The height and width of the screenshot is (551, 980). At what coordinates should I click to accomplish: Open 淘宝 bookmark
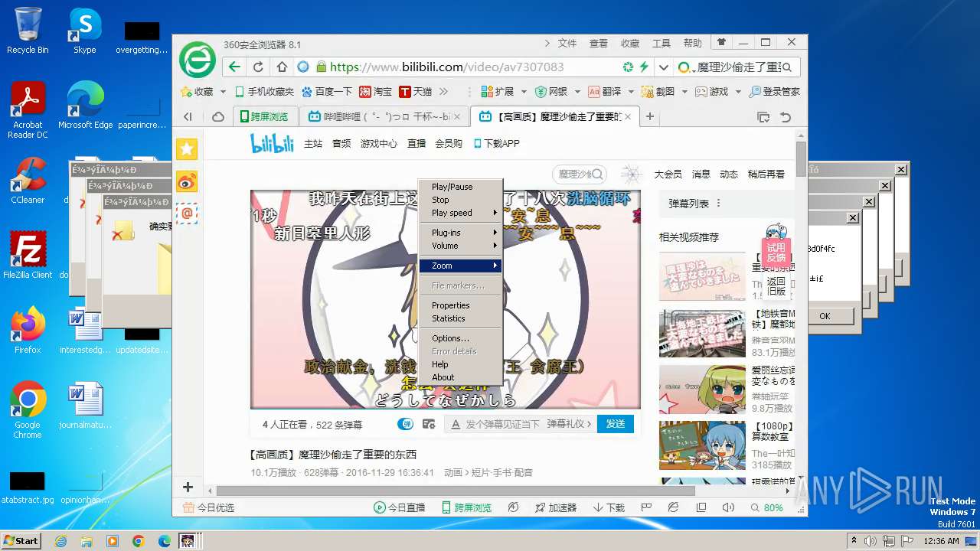pos(375,91)
